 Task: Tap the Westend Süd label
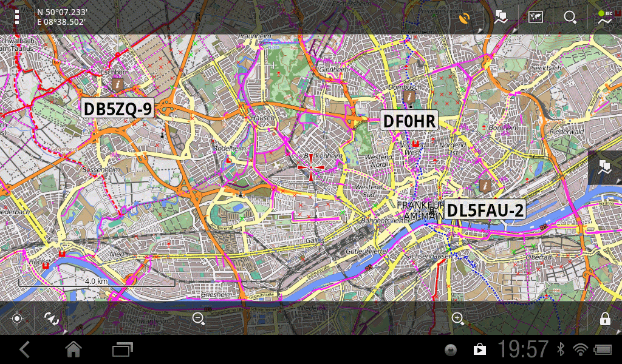tap(369, 190)
